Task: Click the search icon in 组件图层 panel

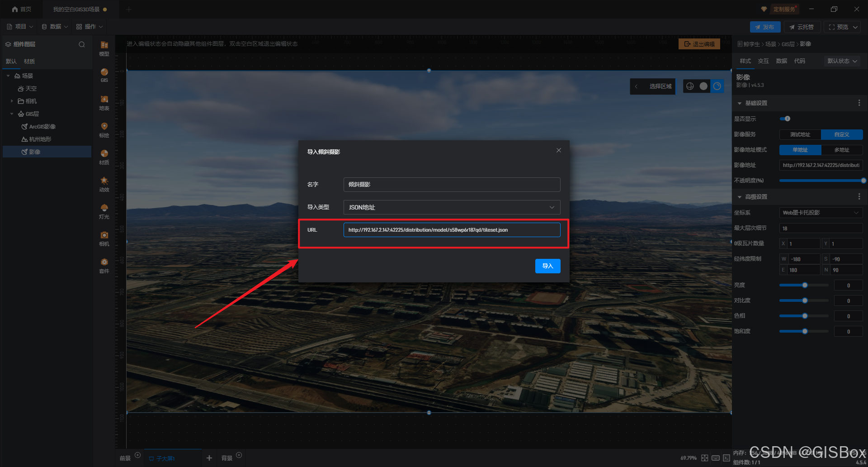Action: pos(82,44)
